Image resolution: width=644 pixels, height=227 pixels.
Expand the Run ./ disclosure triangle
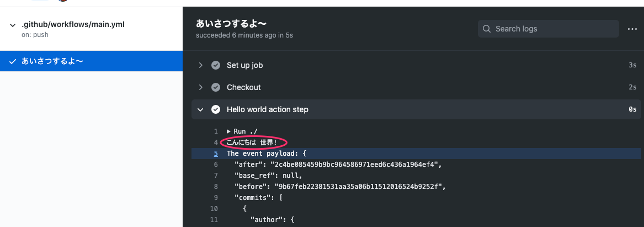tap(229, 131)
